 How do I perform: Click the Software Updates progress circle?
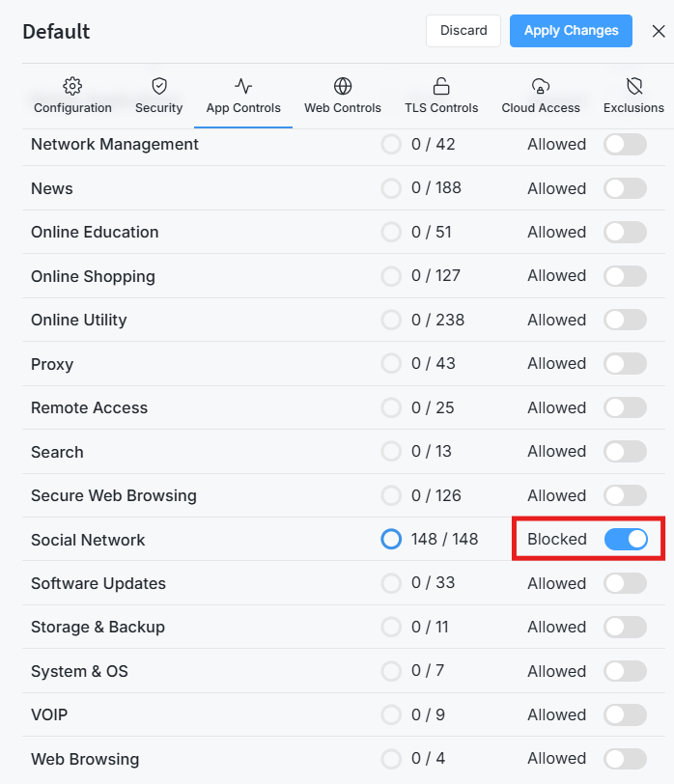[391, 583]
